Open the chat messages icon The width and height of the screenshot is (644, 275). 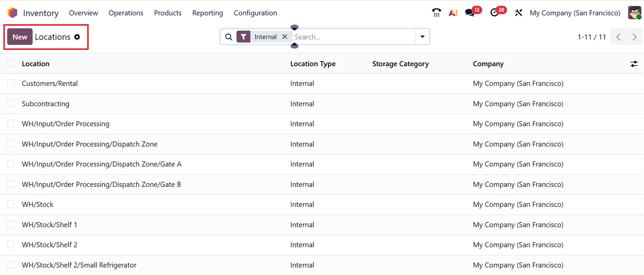[470, 13]
